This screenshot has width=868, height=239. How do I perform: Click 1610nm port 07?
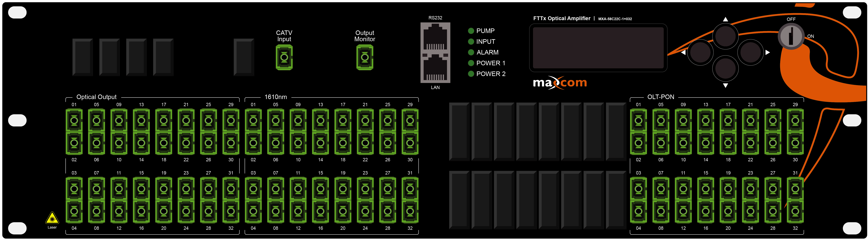click(276, 189)
